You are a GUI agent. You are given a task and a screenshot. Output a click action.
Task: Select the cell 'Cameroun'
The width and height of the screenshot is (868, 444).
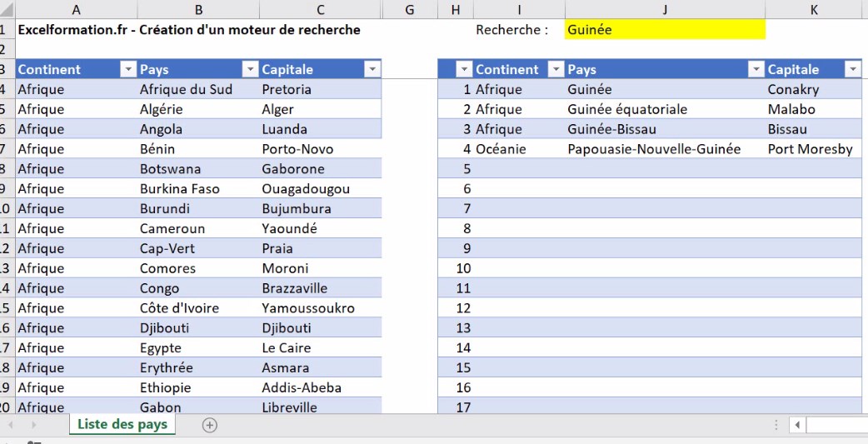coord(198,228)
